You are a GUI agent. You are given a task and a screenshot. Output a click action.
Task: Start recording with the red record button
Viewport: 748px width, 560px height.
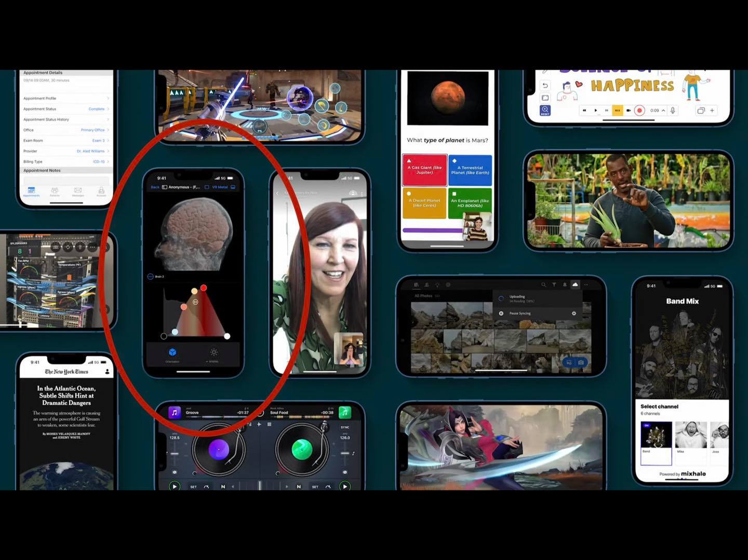pos(639,111)
